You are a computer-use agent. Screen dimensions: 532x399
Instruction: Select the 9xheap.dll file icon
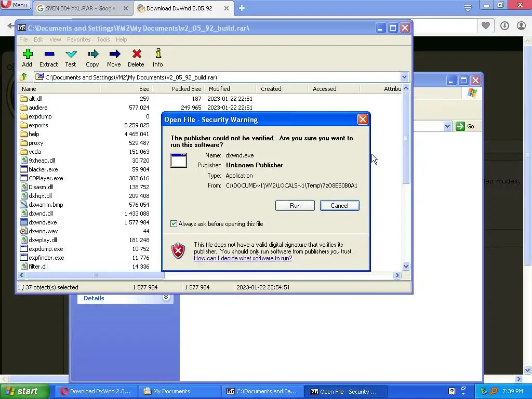[x=24, y=161]
